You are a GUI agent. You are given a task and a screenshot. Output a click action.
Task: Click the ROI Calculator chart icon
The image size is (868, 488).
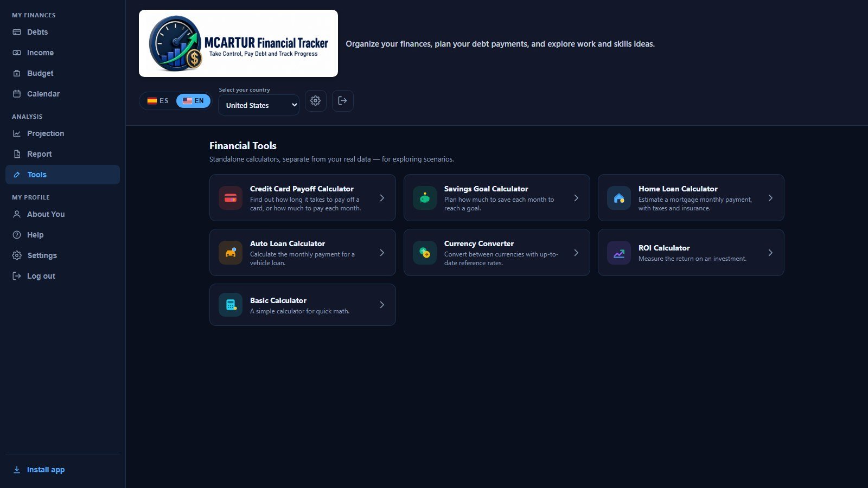pyautogui.click(x=619, y=253)
